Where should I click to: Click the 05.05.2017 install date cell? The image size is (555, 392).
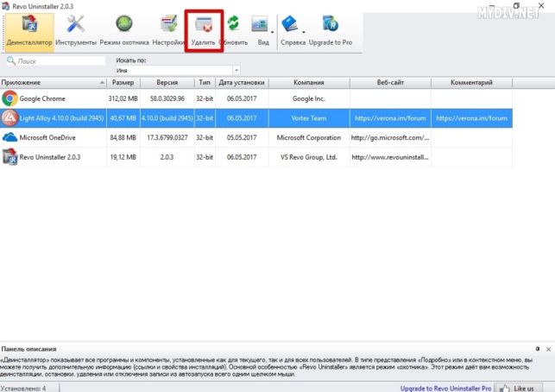[242, 138]
